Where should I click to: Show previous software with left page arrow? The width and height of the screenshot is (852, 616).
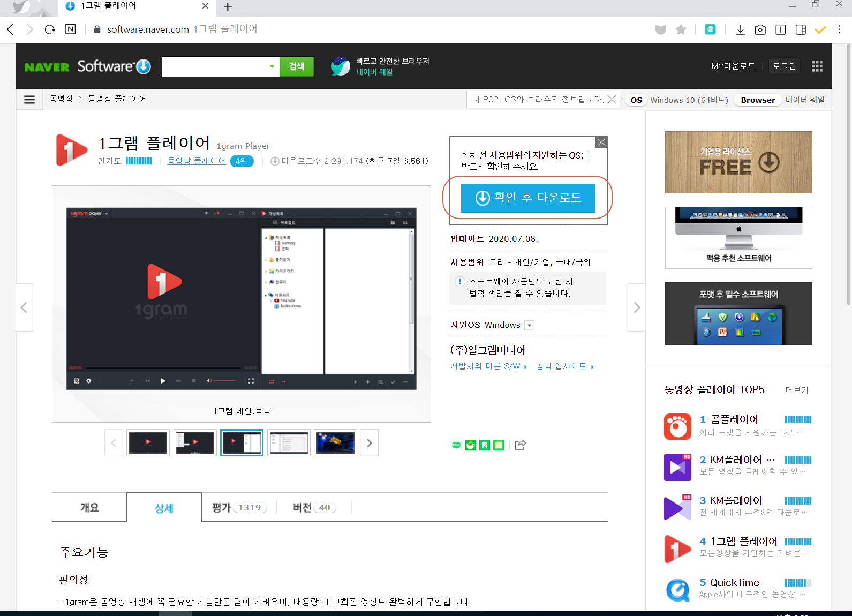(x=25, y=307)
